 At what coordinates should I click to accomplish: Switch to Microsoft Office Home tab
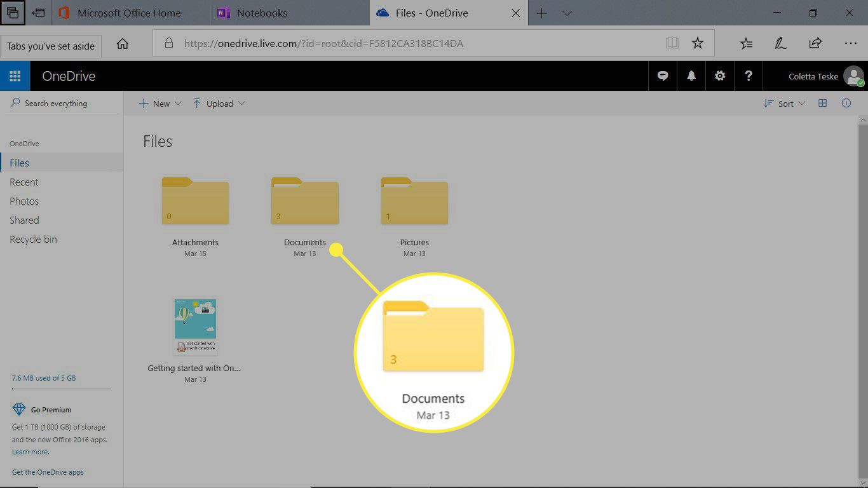129,13
